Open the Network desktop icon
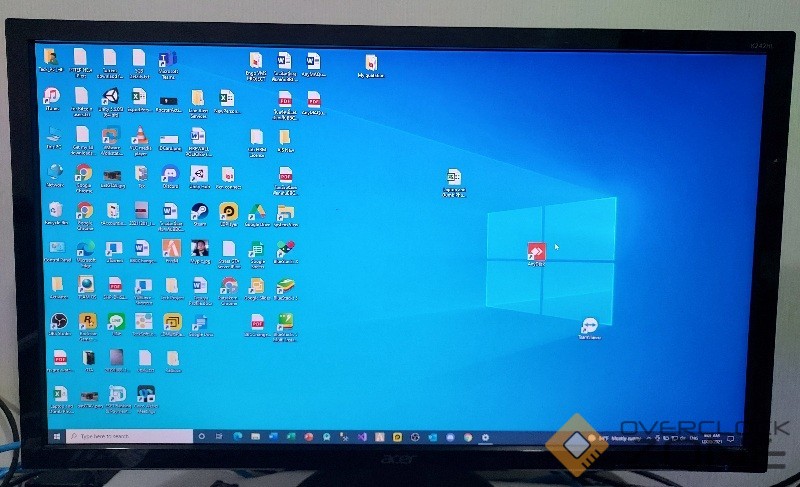Viewport: 800px width, 487px height. [55, 173]
